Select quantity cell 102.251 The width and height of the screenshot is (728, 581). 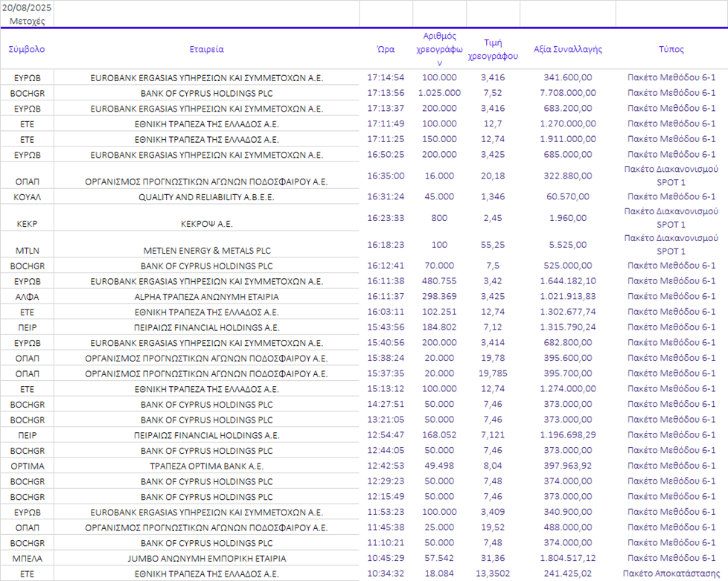tap(439, 312)
